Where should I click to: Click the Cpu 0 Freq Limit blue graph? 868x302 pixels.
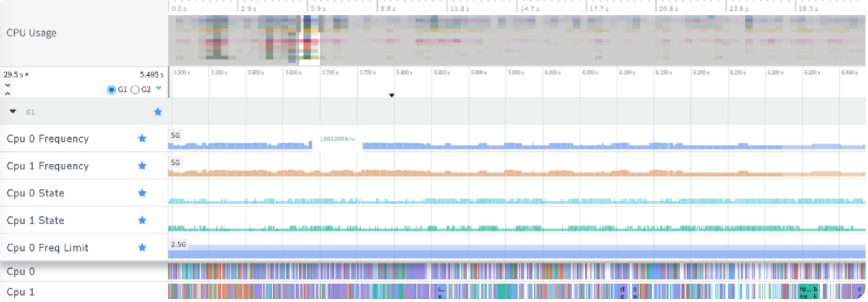coord(517,252)
